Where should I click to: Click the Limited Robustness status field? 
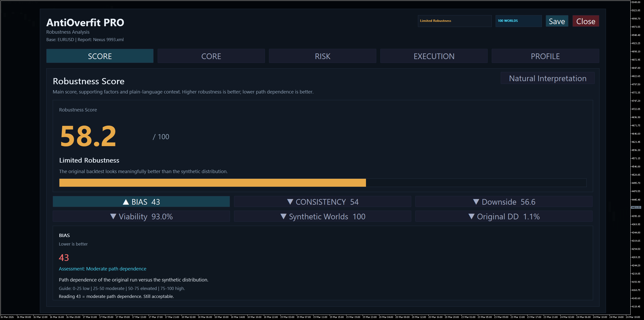point(454,21)
